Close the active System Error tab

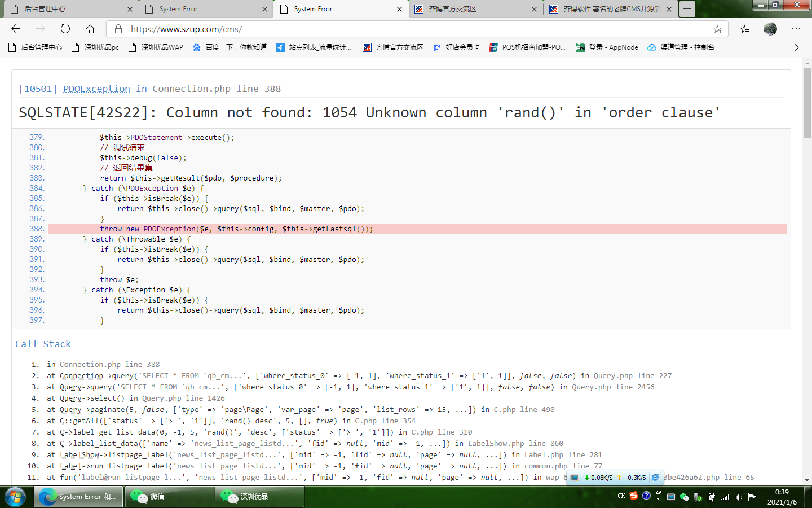pyautogui.click(x=399, y=9)
